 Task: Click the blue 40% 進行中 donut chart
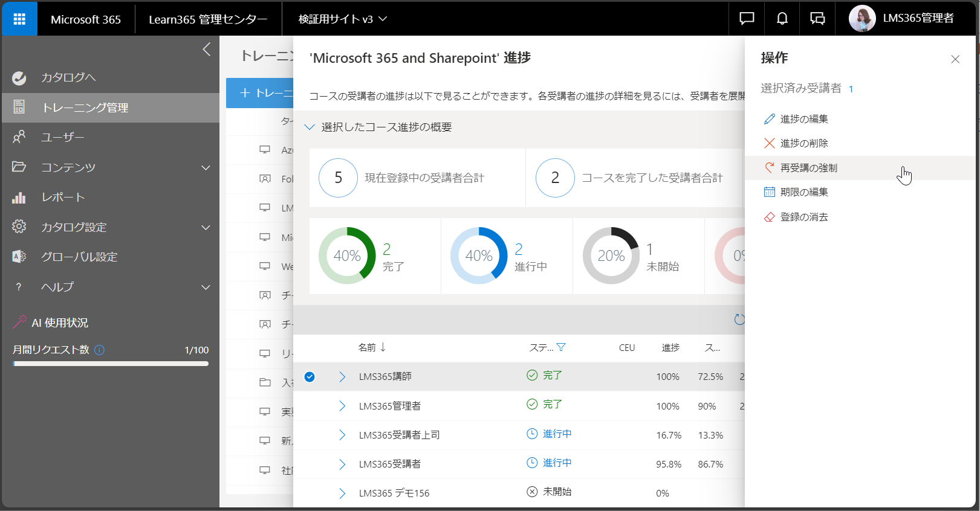point(479,256)
